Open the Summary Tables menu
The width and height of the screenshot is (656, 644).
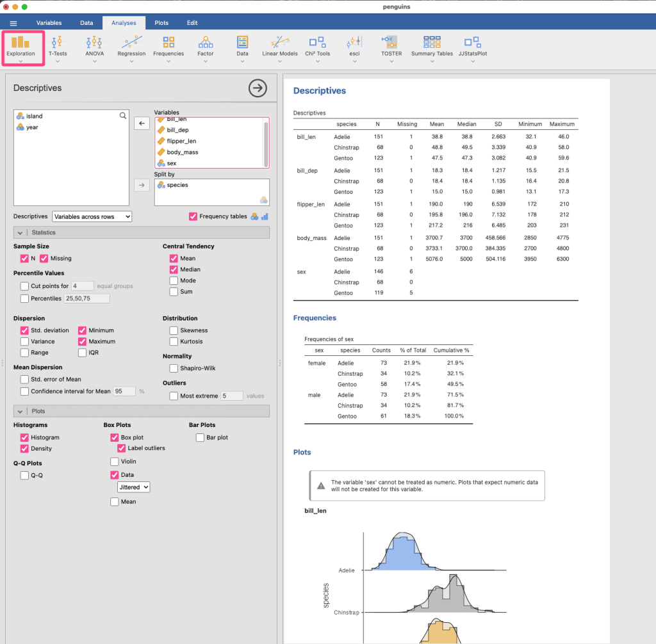click(x=432, y=47)
